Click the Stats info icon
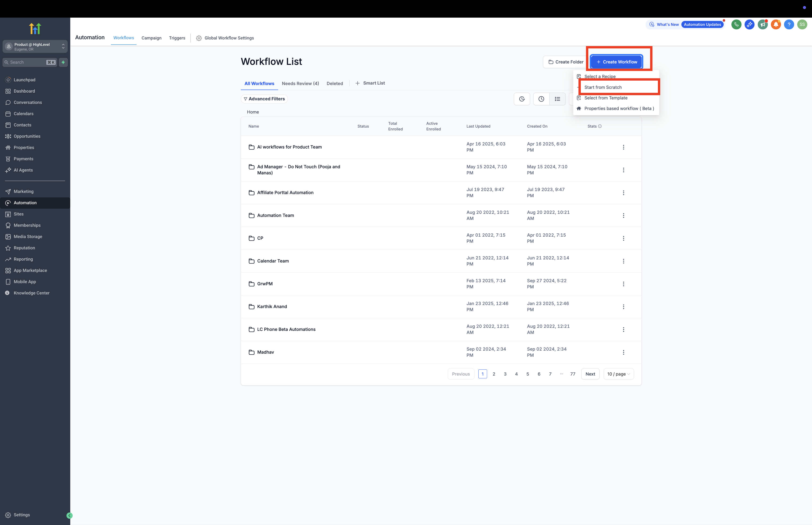The height and width of the screenshot is (525, 812). [600, 126]
